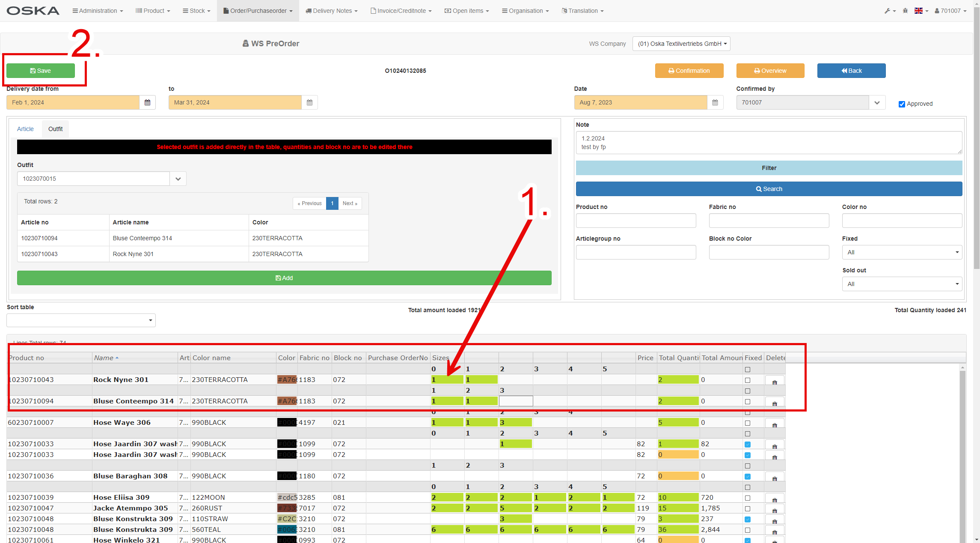
Task: Open the 'to' date calendar picker
Action: [x=309, y=102]
